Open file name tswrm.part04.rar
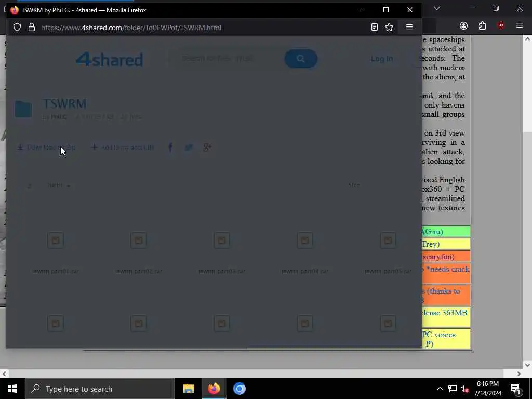Screen dimensions: 532x399 coord(305,271)
